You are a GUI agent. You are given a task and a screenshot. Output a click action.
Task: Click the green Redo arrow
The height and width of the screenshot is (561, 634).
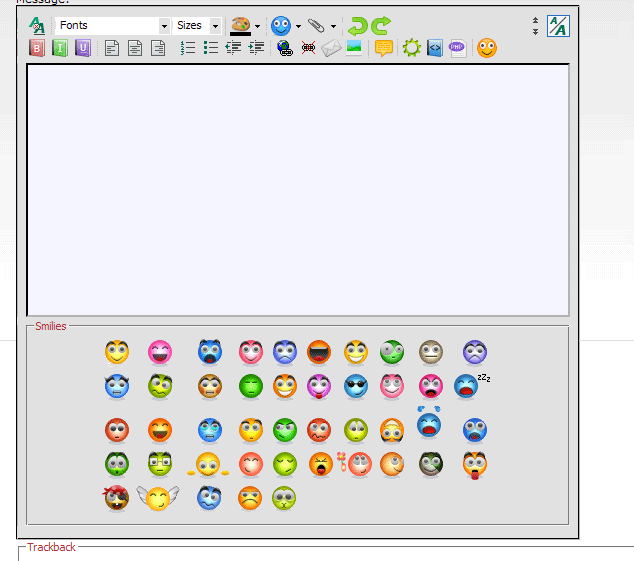[381, 26]
